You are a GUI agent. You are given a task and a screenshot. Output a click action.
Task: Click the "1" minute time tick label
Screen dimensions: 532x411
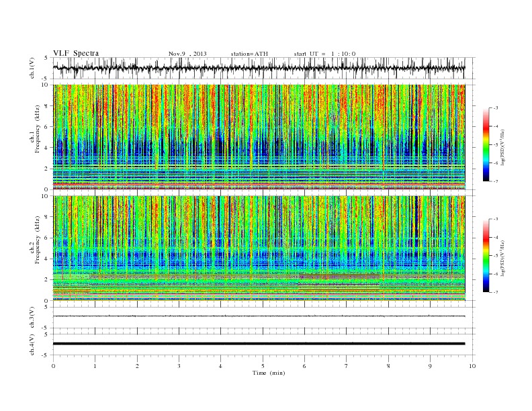coord(95,366)
